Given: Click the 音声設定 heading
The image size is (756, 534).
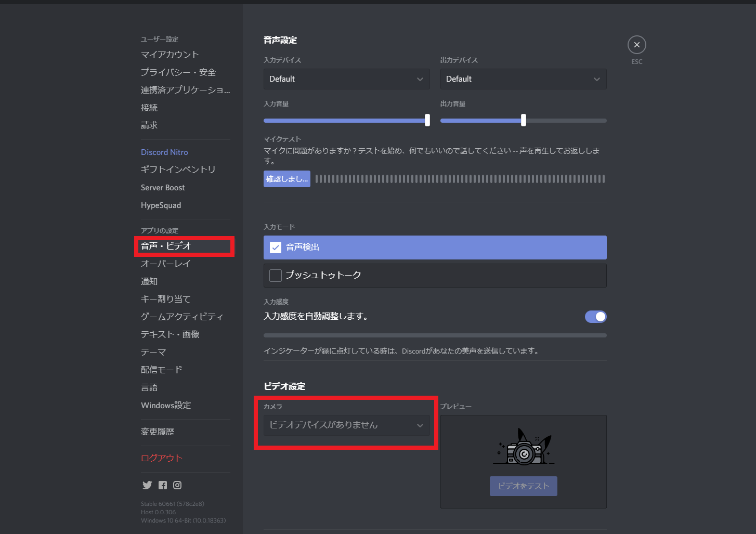Looking at the screenshot, I should click(280, 40).
